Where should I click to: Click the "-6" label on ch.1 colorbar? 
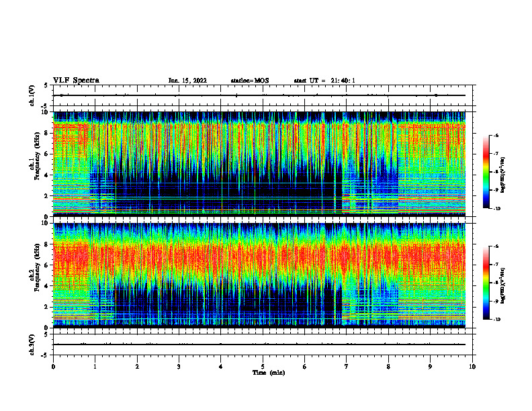(x=496, y=136)
